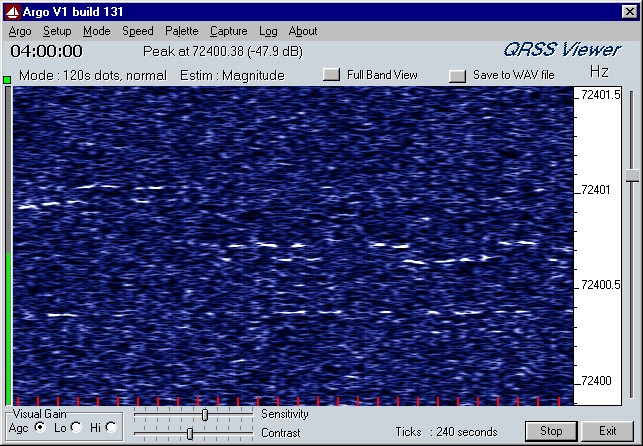This screenshot has height=446, width=643.
Task: Open the About menu
Action: pyautogui.click(x=303, y=31)
